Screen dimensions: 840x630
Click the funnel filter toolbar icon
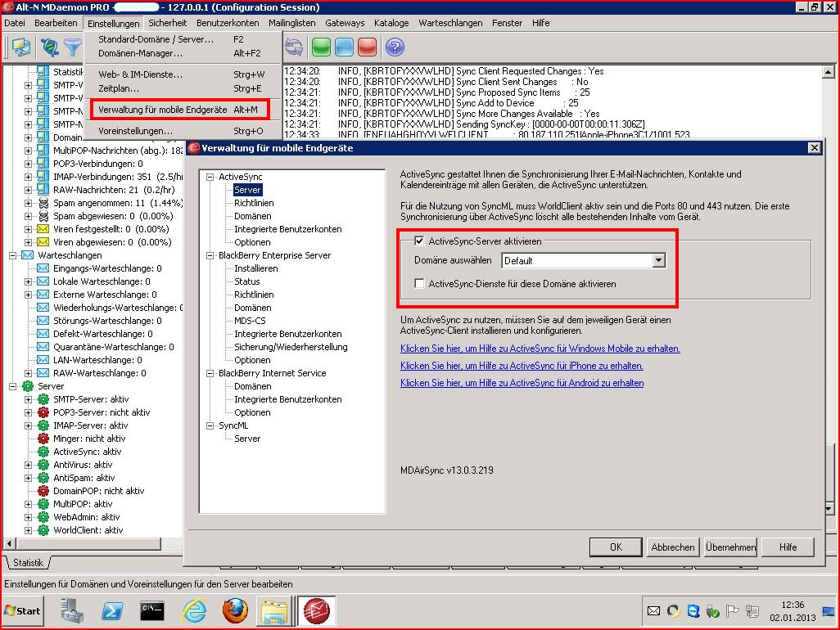73,47
